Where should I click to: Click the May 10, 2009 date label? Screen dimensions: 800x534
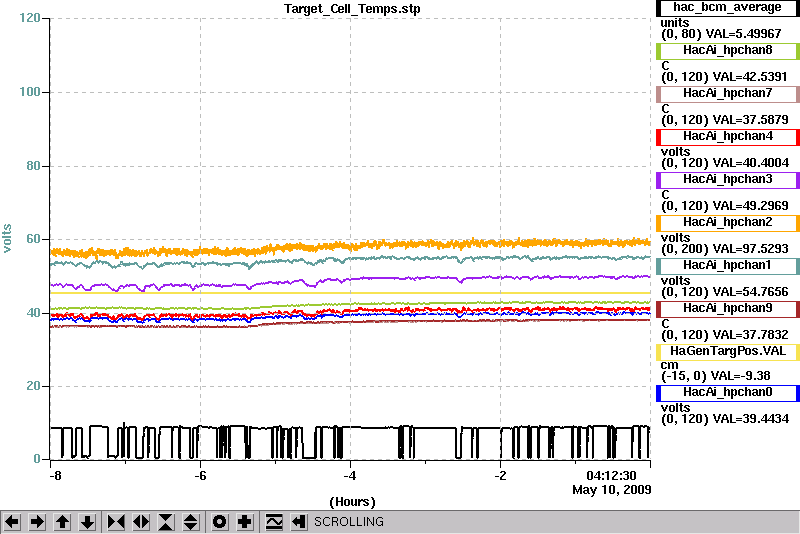tap(612, 490)
